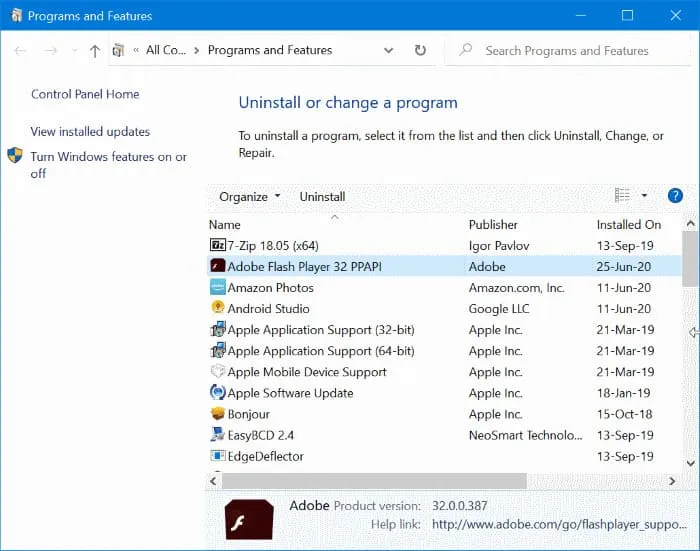The image size is (700, 551).
Task: Click the Amazon Photos icon
Action: pyautogui.click(x=217, y=287)
